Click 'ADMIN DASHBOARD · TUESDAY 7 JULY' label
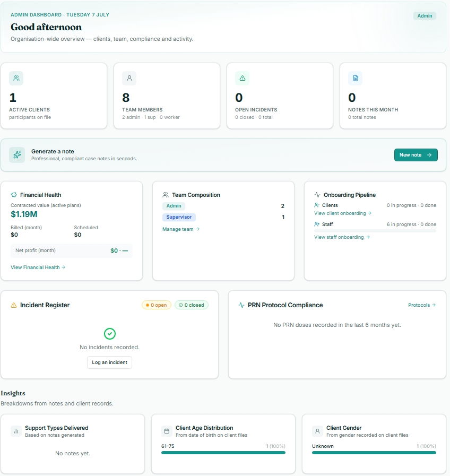The width and height of the screenshot is (450, 476). (x=60, y=14)
